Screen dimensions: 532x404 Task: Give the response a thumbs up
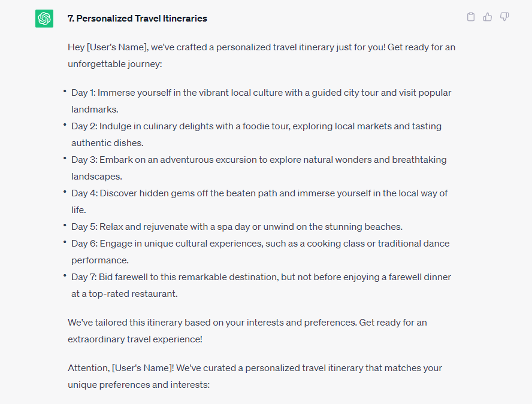tap(488, 17)
